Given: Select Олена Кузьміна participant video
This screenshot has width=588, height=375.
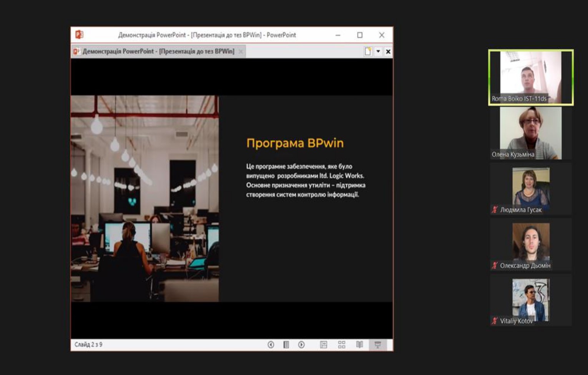Looking at the screenshot, I should tap(531, 133).
